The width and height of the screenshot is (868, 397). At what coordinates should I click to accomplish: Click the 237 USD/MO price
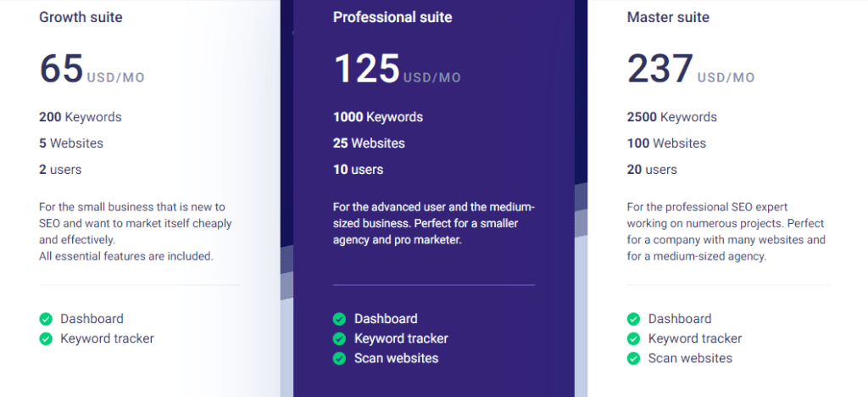(x=690, y=70)
